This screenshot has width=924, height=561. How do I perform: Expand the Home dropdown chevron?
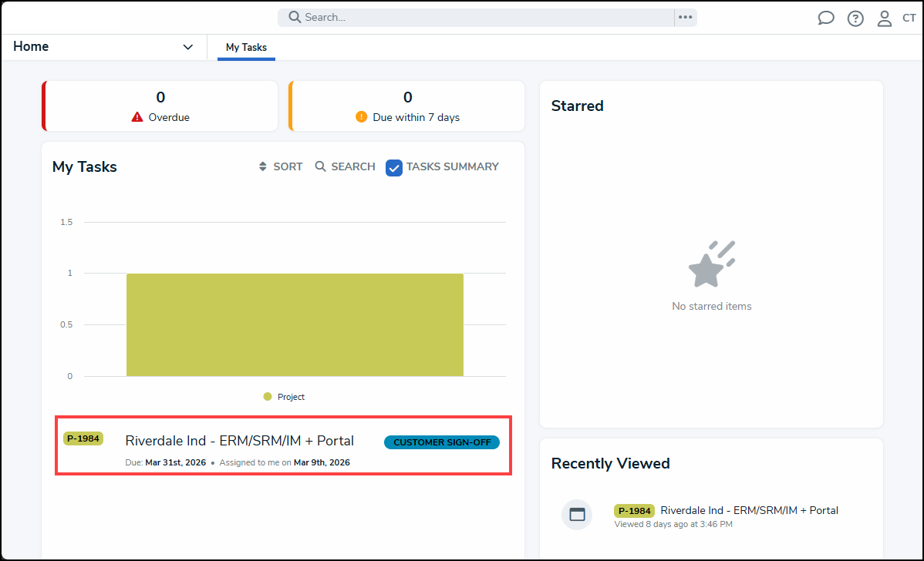[187, 47]
